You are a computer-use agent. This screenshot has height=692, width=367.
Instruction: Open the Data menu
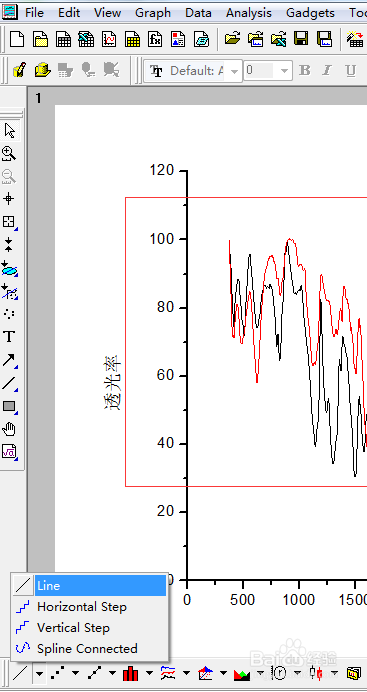pos(198,13)
